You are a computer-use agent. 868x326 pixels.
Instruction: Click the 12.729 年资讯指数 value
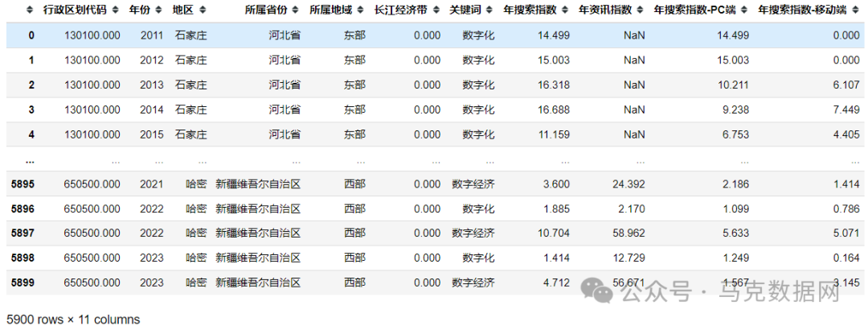(x=628, y=258)
